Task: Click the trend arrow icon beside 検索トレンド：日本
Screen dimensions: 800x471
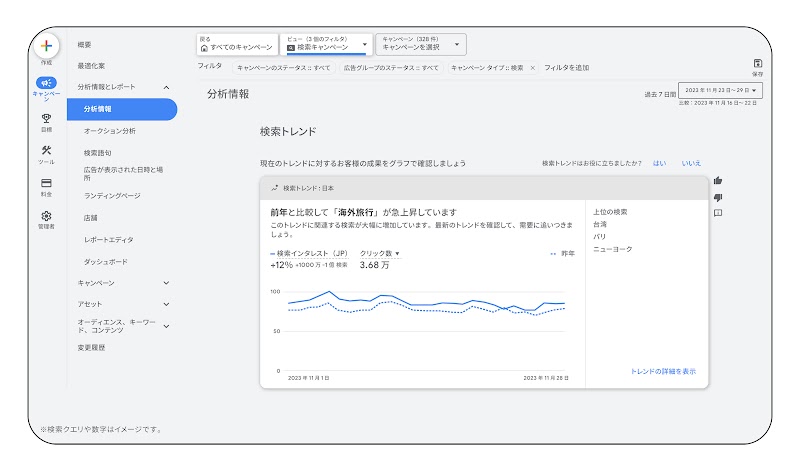Action: [x=274, y=188]
